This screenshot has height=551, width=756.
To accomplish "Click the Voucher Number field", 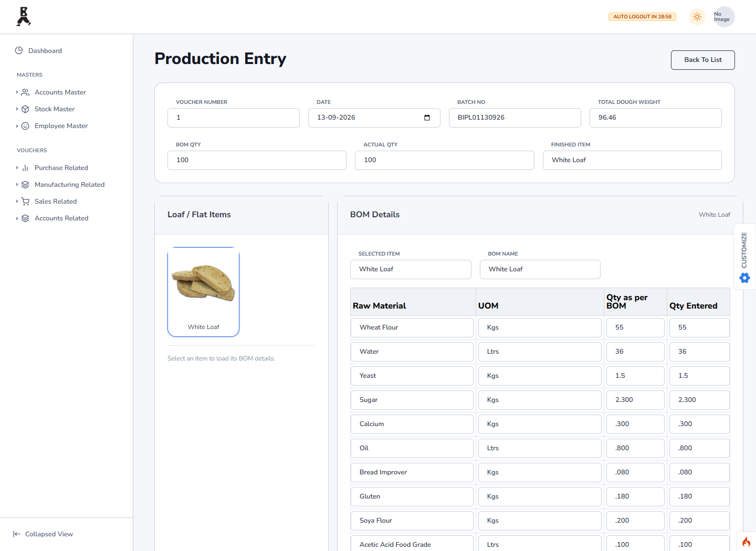I will pos(234,118).
